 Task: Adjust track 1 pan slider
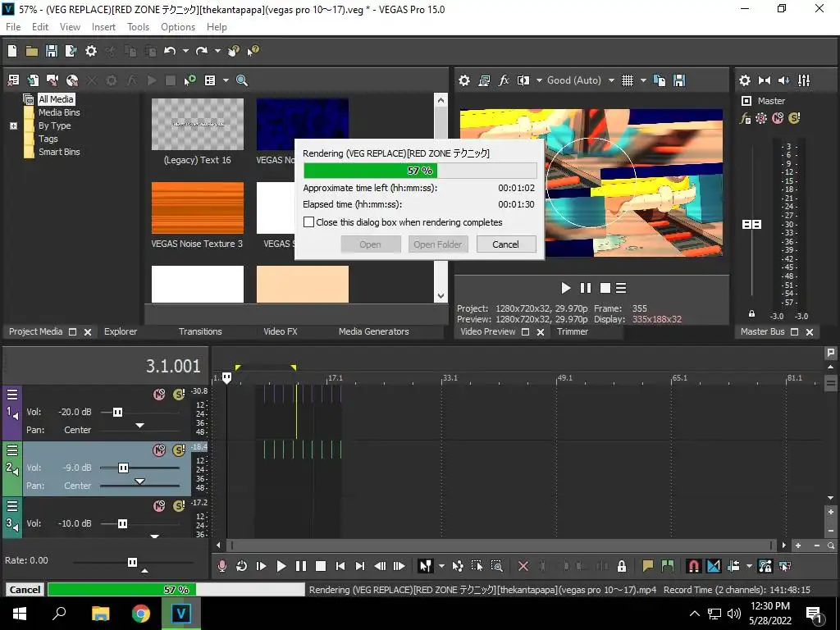pos(139,427)
